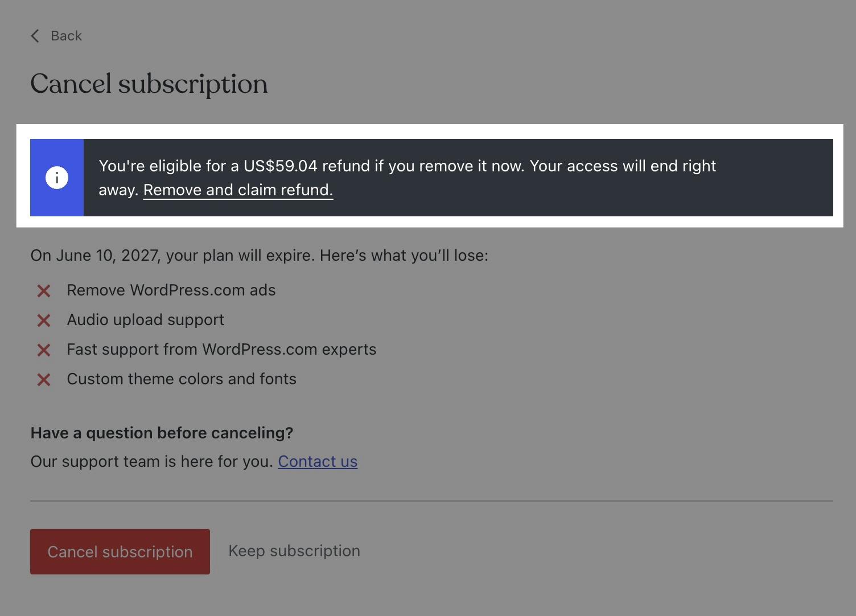856x616 pixels.
Task: Go back using the Back chevron arrow
Action: tap(35, 36)
